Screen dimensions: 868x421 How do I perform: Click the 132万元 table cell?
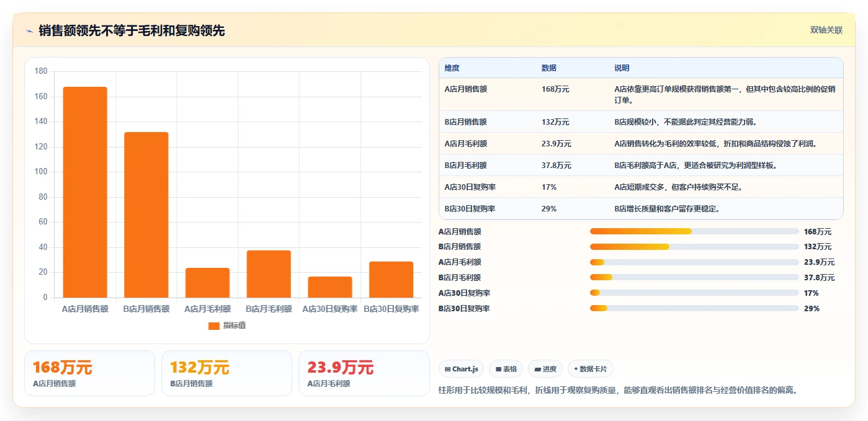click(555, 122)
